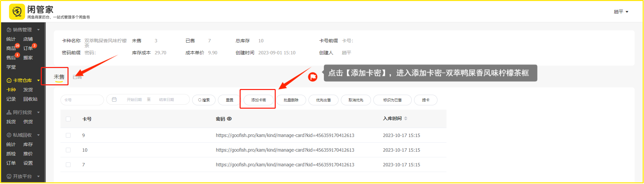This screenshot has width=644, height=184.
Task: Switch to the 已售 tab
Action: (x=77, y=77)
